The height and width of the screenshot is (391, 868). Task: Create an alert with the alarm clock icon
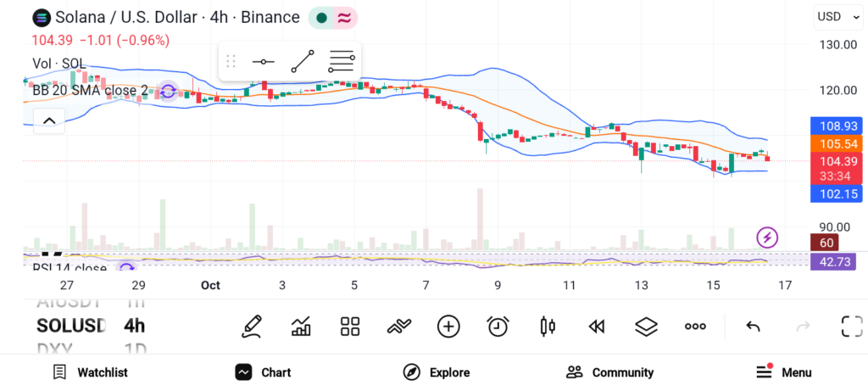pos(498,327)
